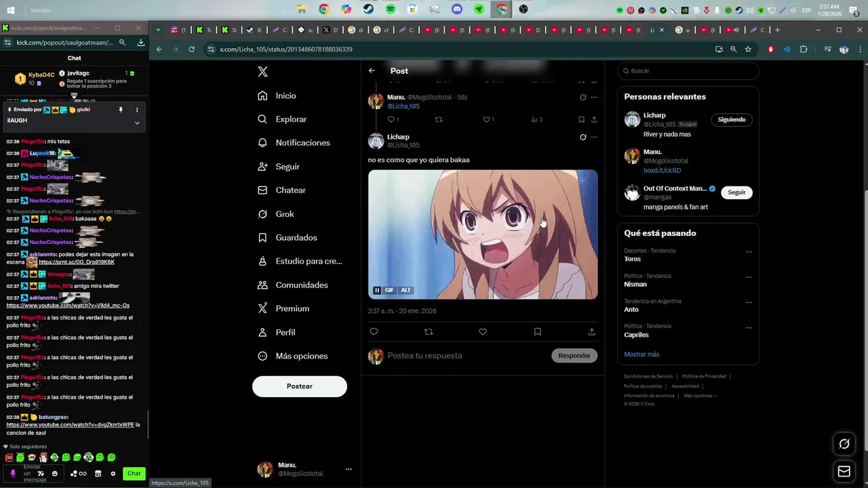Open more options for the Toros trend

coord(749,251)
